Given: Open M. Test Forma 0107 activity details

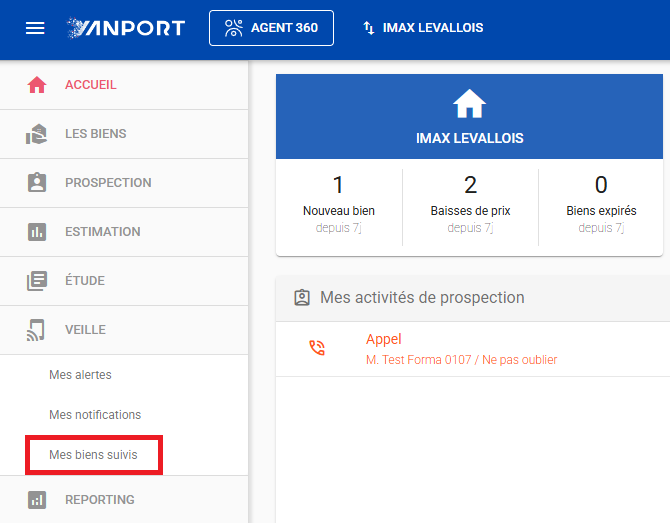Looking at the screenshot, I should [461, 360].
